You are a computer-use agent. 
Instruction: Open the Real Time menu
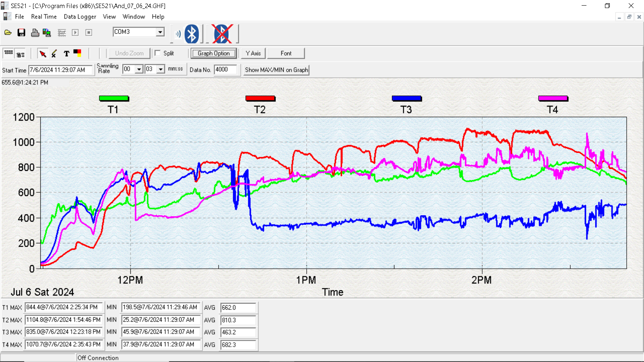44,17
